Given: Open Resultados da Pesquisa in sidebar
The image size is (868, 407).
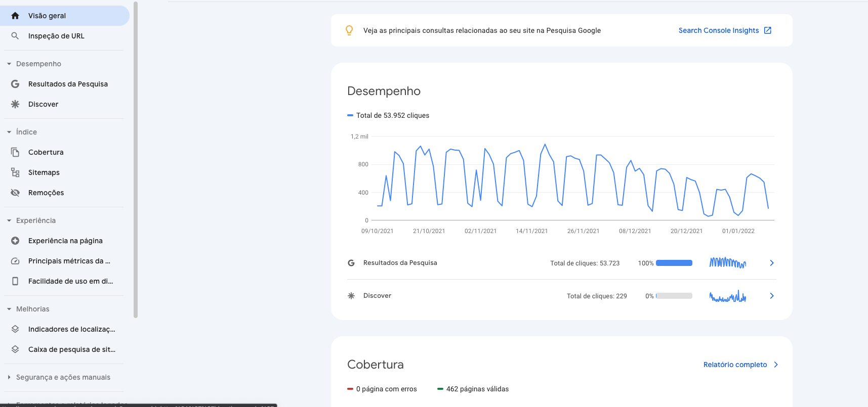Looking at the screenshot, I should coord(65,84).
